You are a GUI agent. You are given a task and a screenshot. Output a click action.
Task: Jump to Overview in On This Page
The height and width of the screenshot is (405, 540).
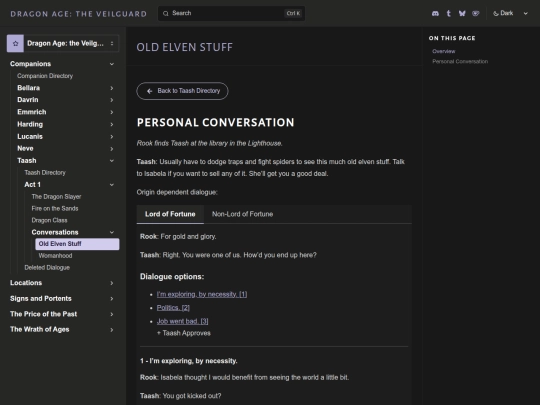(444, 51)
